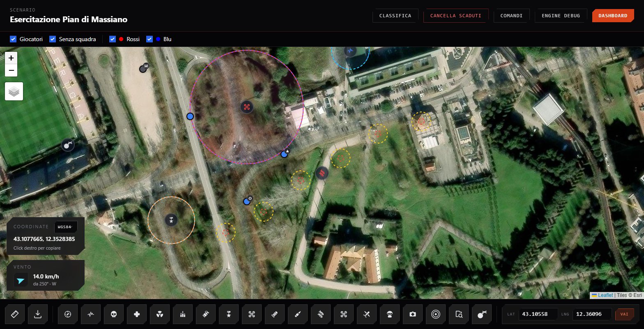
Task: Expand the map layers control
Action: click(14, 91)
